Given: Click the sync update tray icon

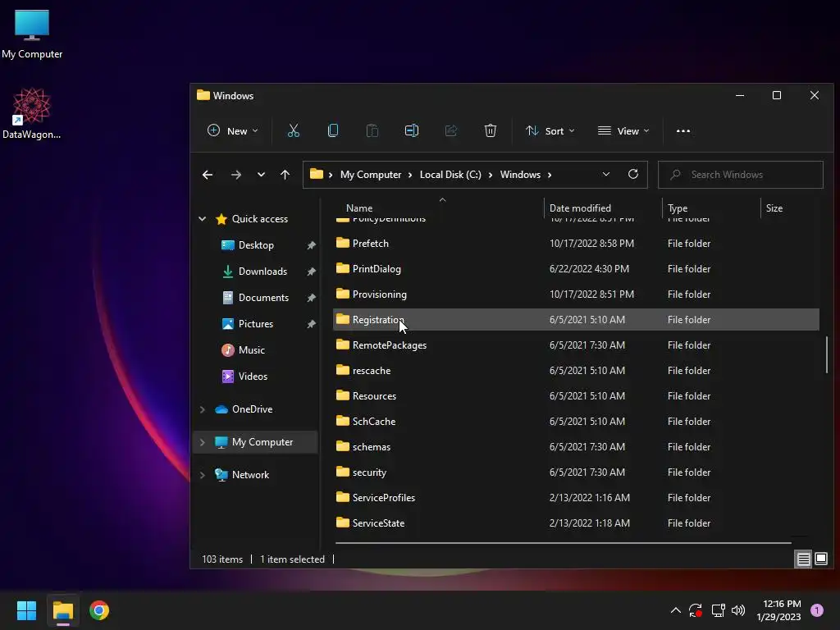Looking at the screenshot, I should point(696,610).
